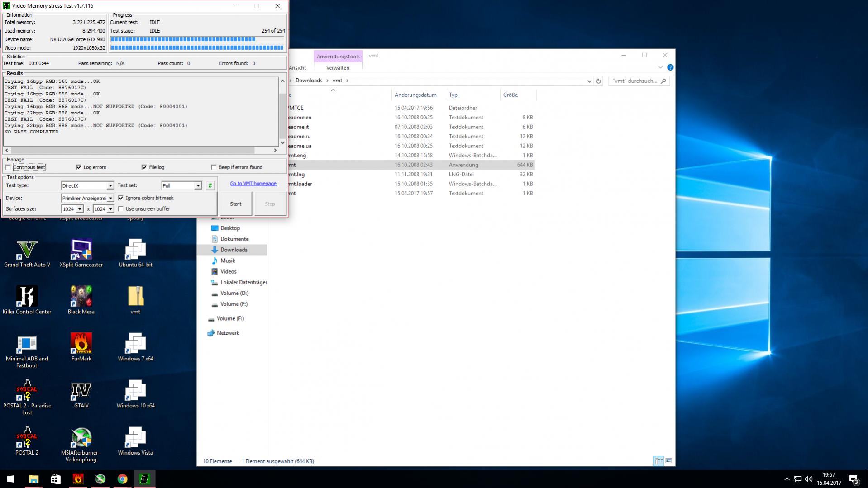Image resolution: width=868 pixels, height=488 pixels.
Task: Select Black Mesa desktop shortcut
Action: pos(81,301)
